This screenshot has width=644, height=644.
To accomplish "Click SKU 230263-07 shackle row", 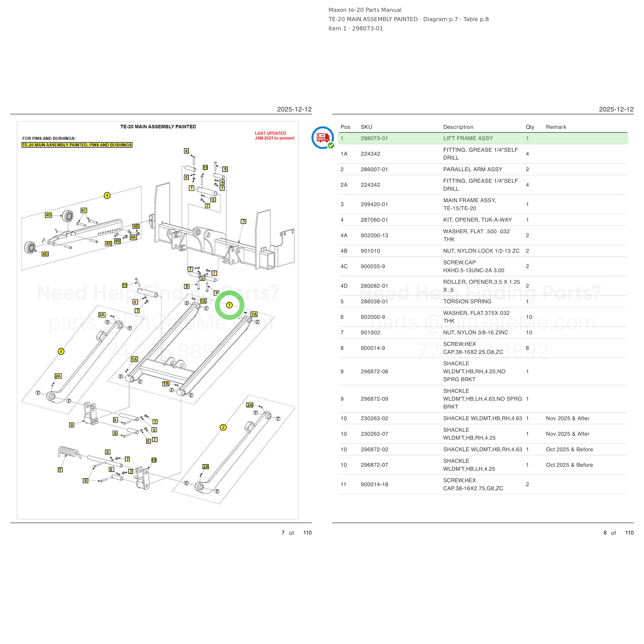I will (x=483, y=434).
